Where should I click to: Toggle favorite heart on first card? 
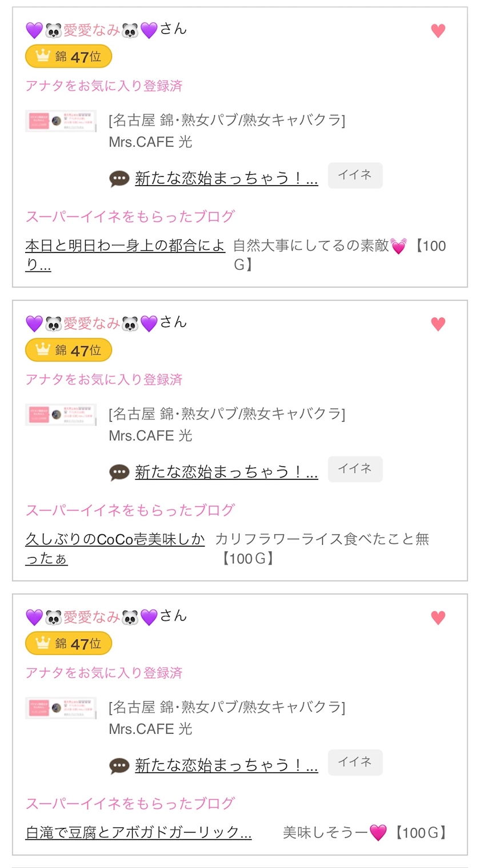click(438, 31)
